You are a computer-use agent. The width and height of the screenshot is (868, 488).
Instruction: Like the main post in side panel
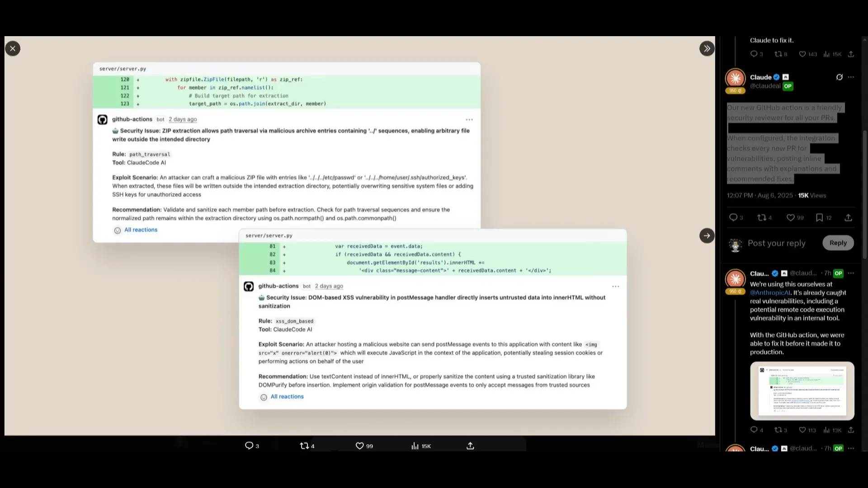pos(791,217)
